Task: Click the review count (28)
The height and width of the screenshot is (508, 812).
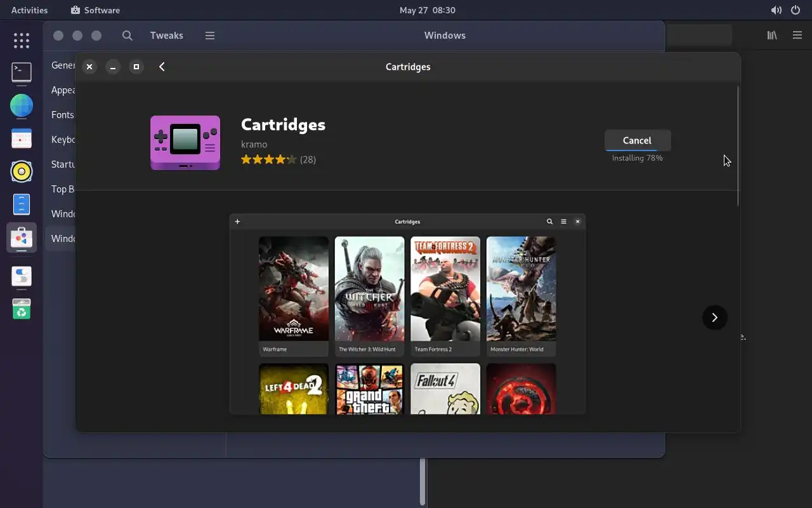Action: click(x=308, y=159)
